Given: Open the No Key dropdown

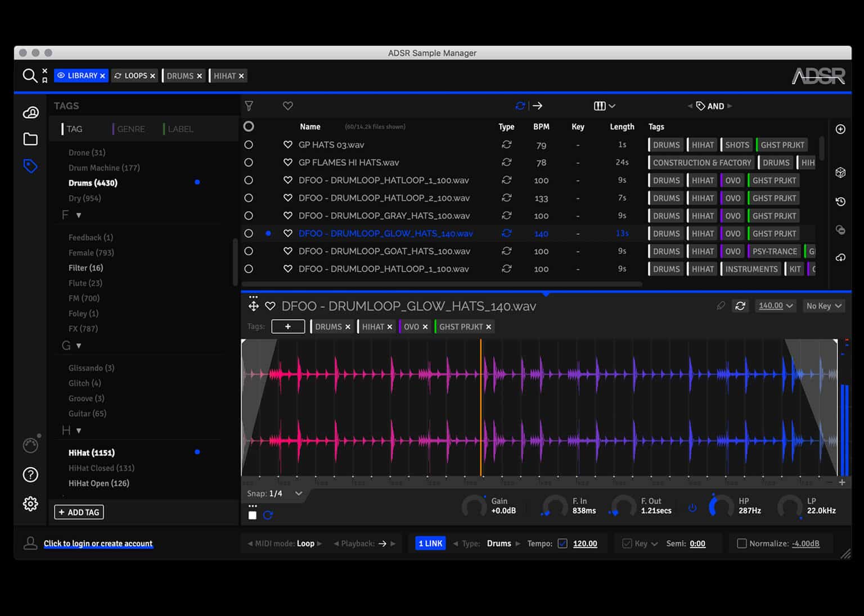Looking at the screenshot, I should pyautogui.click(x=824, y=306).
